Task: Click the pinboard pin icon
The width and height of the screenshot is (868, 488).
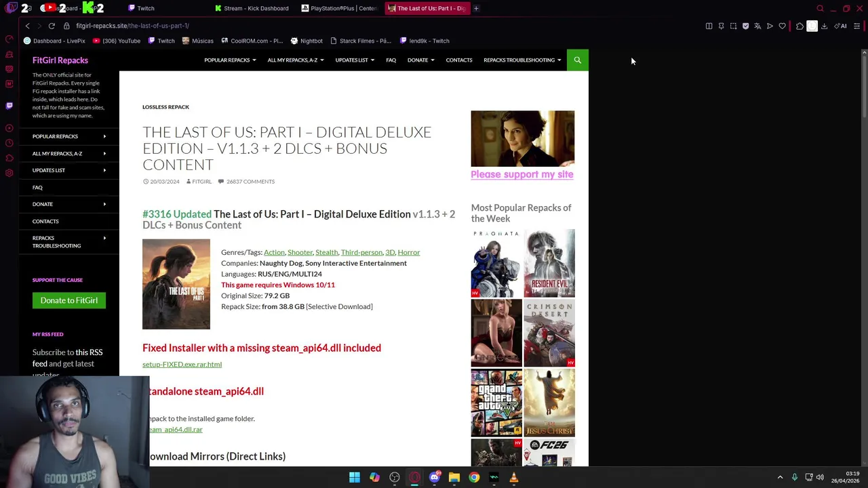Action: point(722,26)
